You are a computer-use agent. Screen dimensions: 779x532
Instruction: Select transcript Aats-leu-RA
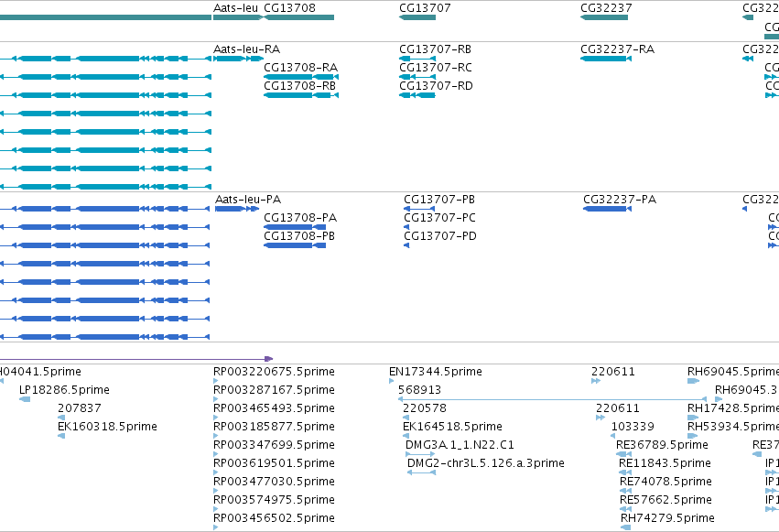246,49
